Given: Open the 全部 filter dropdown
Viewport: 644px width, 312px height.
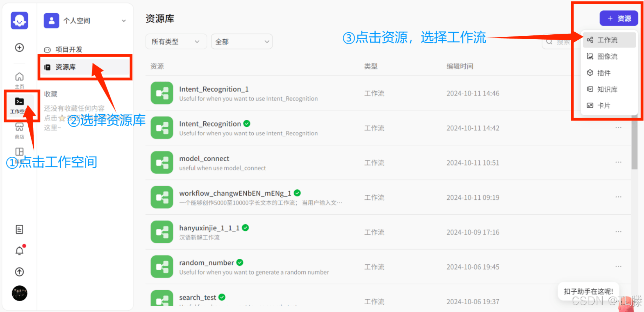Looking at the screenshot, I should [x=242, y=42].
